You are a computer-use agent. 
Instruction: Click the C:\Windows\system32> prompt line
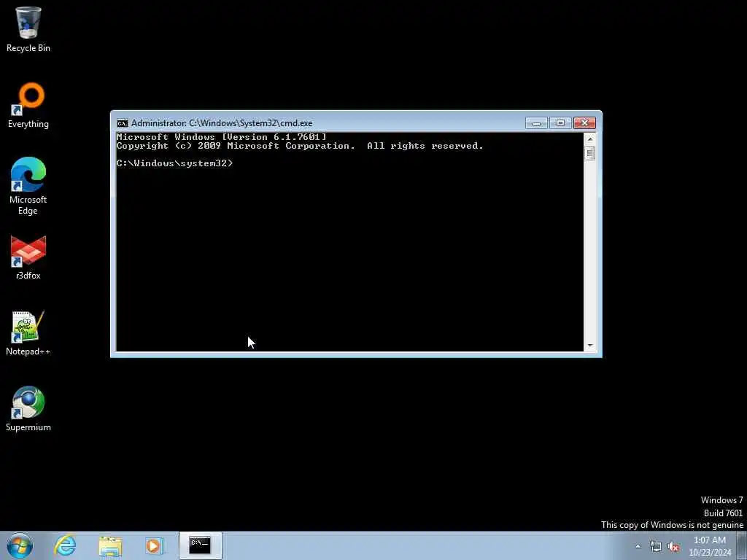tap(175, 163)
